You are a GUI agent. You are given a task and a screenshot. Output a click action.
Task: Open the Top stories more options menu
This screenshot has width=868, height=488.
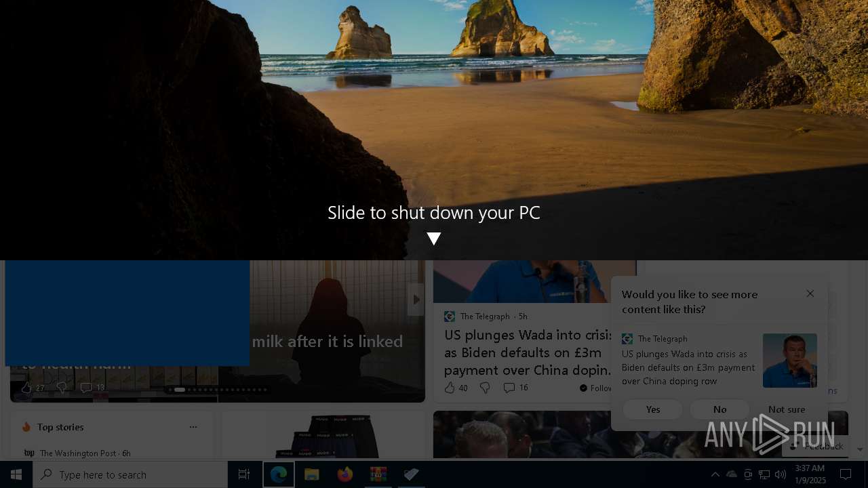tap(193, 427)
